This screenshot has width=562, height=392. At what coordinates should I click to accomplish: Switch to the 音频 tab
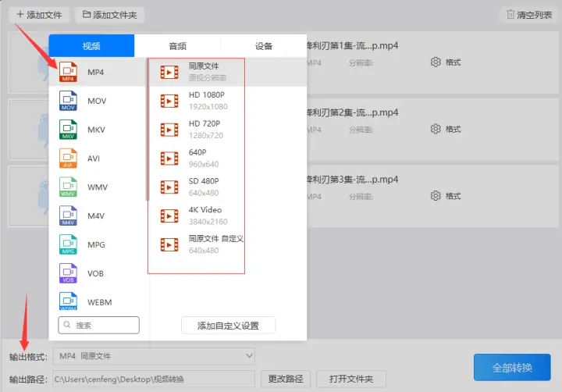click(x=178, y=46)
